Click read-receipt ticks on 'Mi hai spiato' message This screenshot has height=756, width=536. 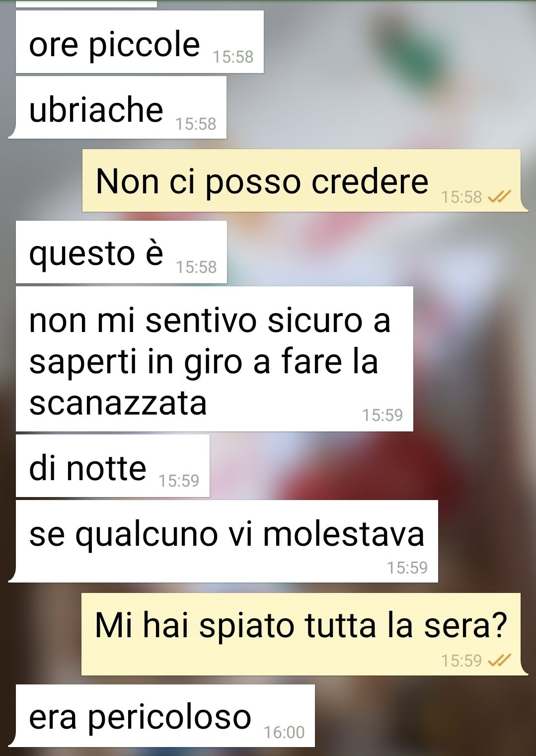499,661
